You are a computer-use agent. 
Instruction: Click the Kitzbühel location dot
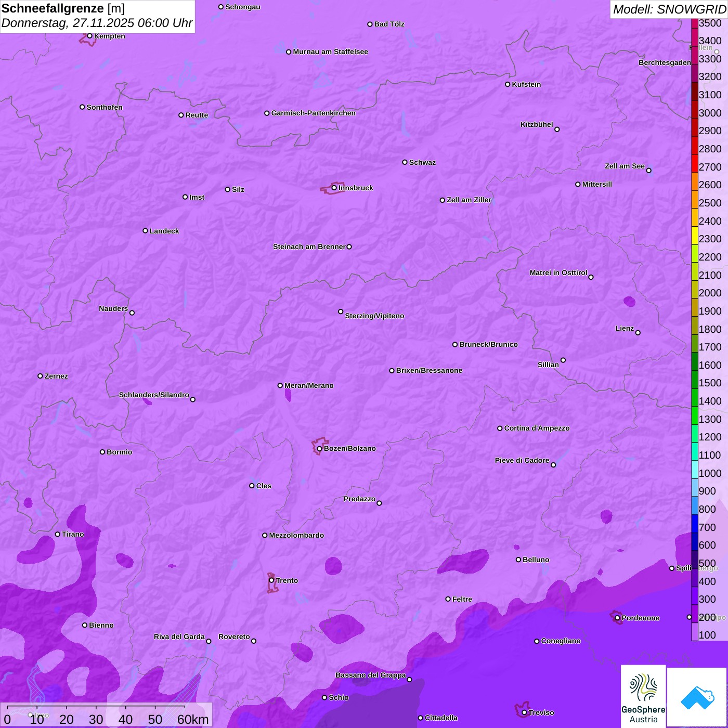[557, 129]
